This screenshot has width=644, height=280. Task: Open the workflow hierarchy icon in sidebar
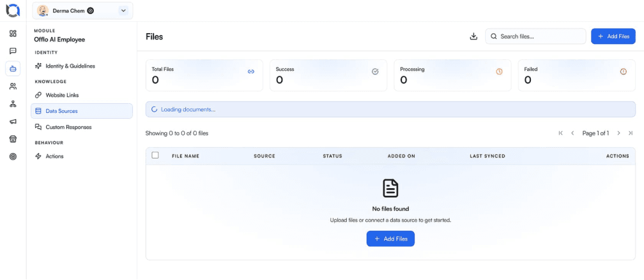click(x=13, y=104)
